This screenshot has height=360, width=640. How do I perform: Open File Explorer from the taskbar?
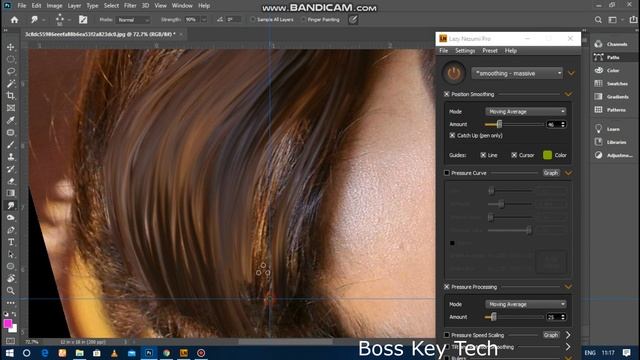pos(80,353)
